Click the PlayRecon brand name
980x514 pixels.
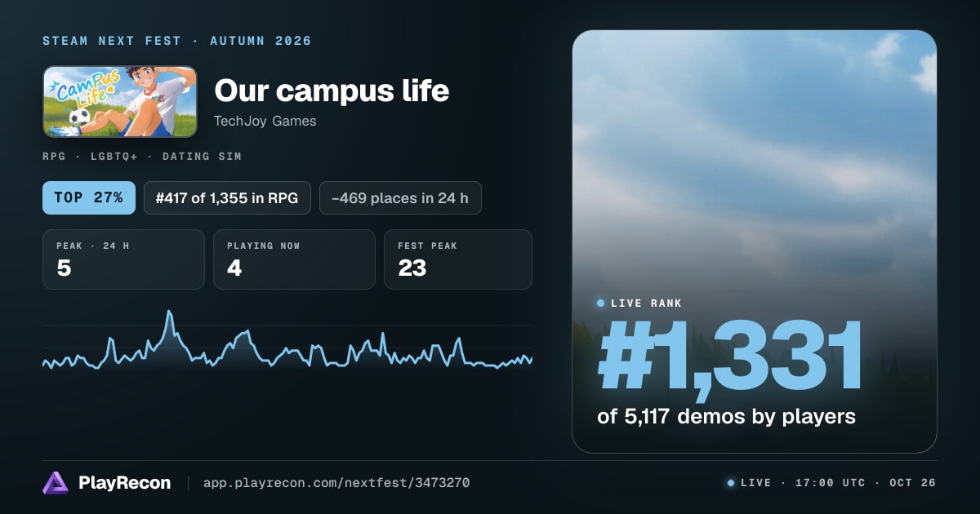point(125,483)
